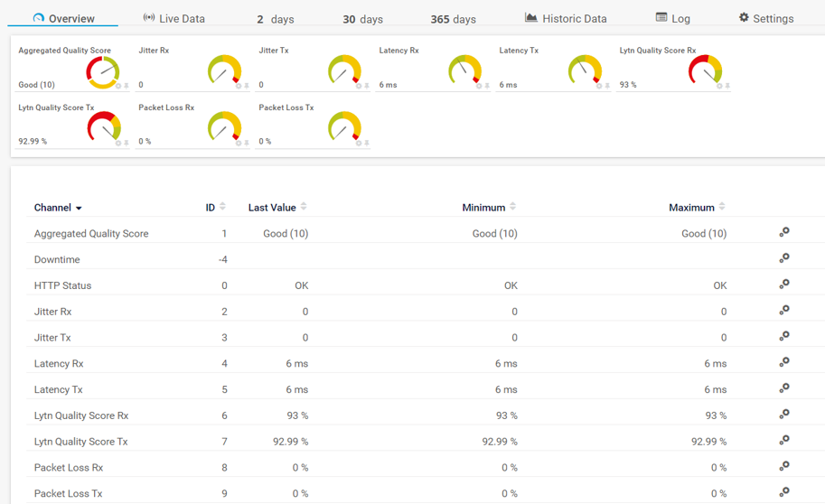Open channel settings for Aggregated Quality Score row
This screenshot has height=504, width=825.
784,232
